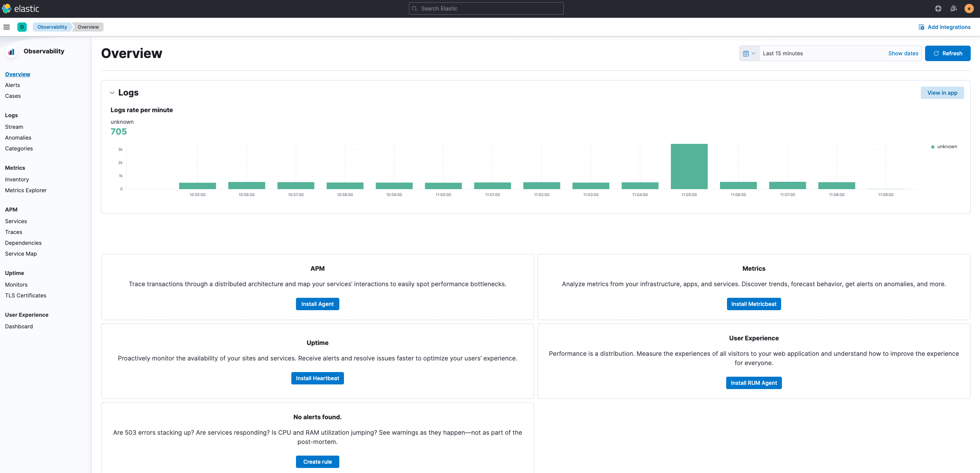The width and height of the screenshot is (980, 473).
Task: Click the Logs sidebar section heading
Action: click(11, 115)
